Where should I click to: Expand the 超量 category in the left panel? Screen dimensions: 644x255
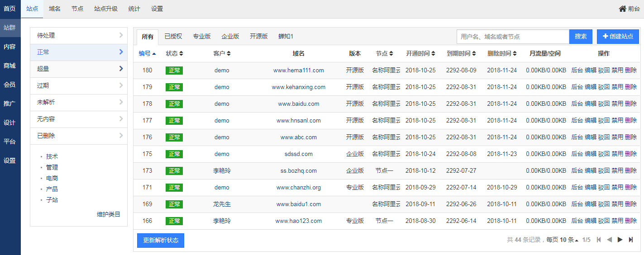79,69
